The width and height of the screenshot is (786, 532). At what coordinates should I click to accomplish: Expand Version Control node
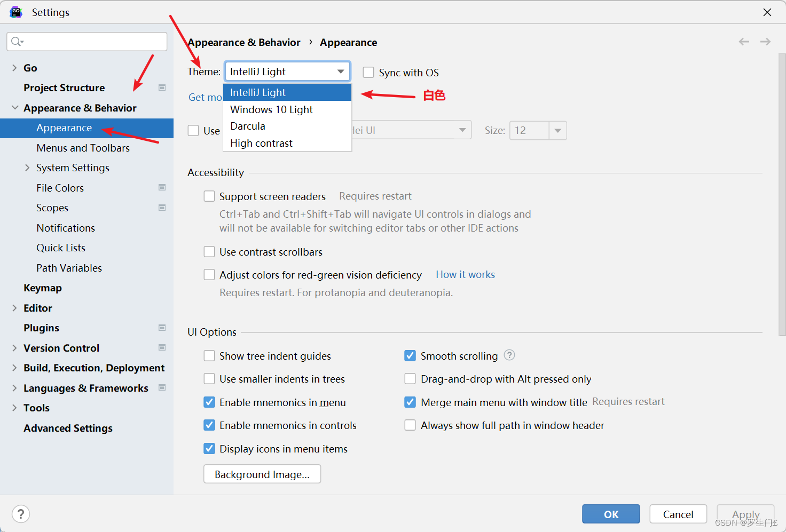pos(14,348)
